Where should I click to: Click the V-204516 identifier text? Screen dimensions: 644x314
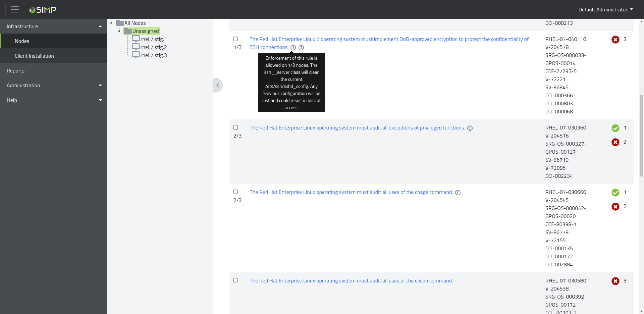pyautogui.click(x=557, y=136)
